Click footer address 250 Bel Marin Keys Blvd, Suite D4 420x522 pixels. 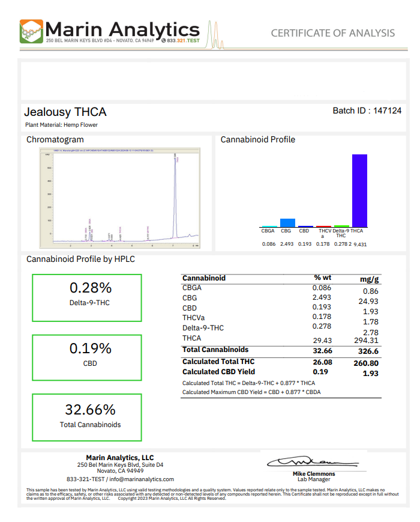coord(120,465)
